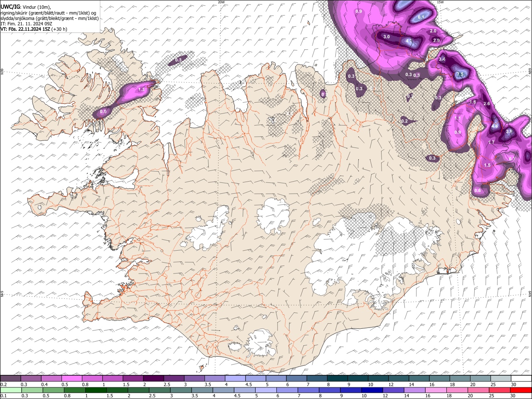Select the bright pink swatch labeled 0.5 in the upper legend row
The image size is (532, 399).
click(x=71, y=379)
